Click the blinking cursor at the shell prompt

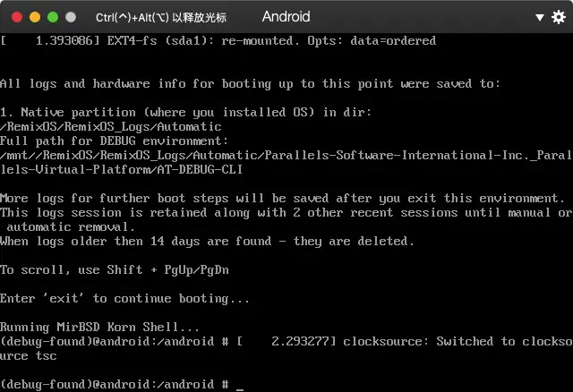pos(240,385)
